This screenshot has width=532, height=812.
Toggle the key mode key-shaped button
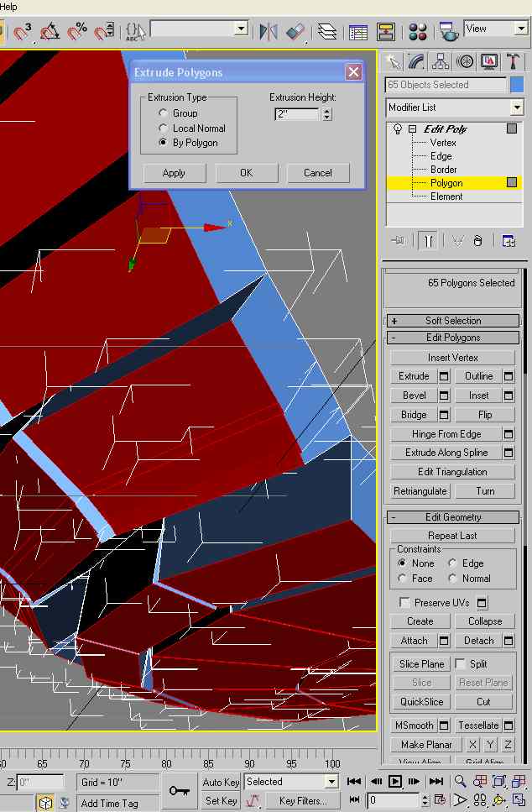[x=179, y=790]
